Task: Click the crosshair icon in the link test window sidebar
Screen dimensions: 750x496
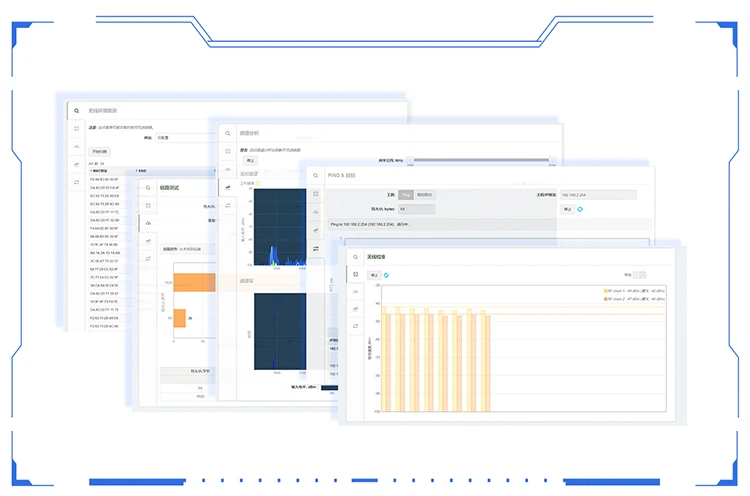Action: 148,206
